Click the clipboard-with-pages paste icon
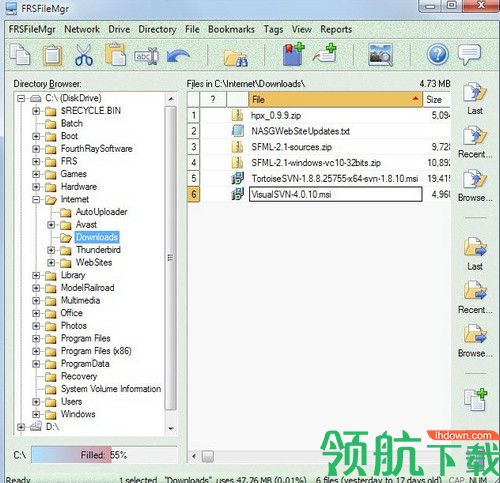Image resolution: width=500 pixels, height=483 pixels. point(115,54)
